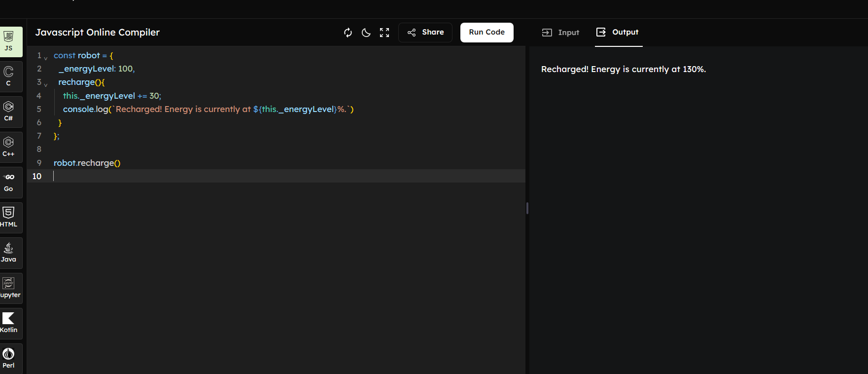Image resolution: width=868 pixels, height=374 pixels.
Task: Collapse the robot object at line 1
Action: [46, 57]
